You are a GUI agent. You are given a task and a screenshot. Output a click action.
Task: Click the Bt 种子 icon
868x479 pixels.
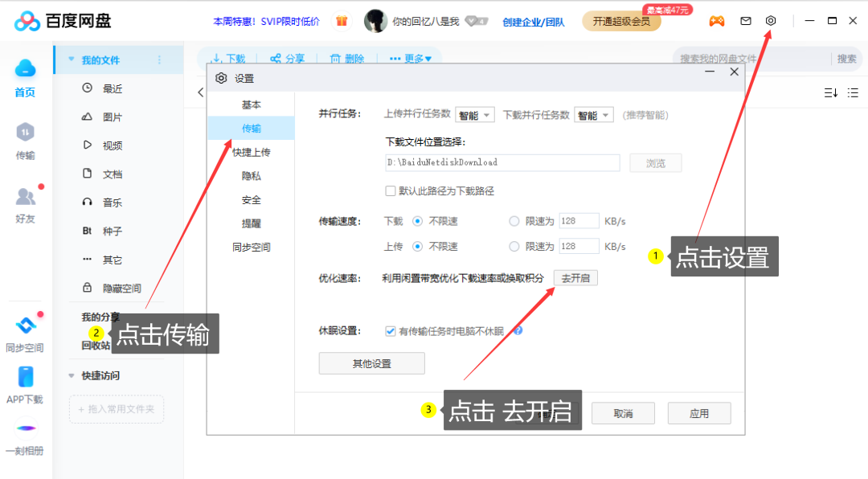pyautogui.click(x=87, y=231)
